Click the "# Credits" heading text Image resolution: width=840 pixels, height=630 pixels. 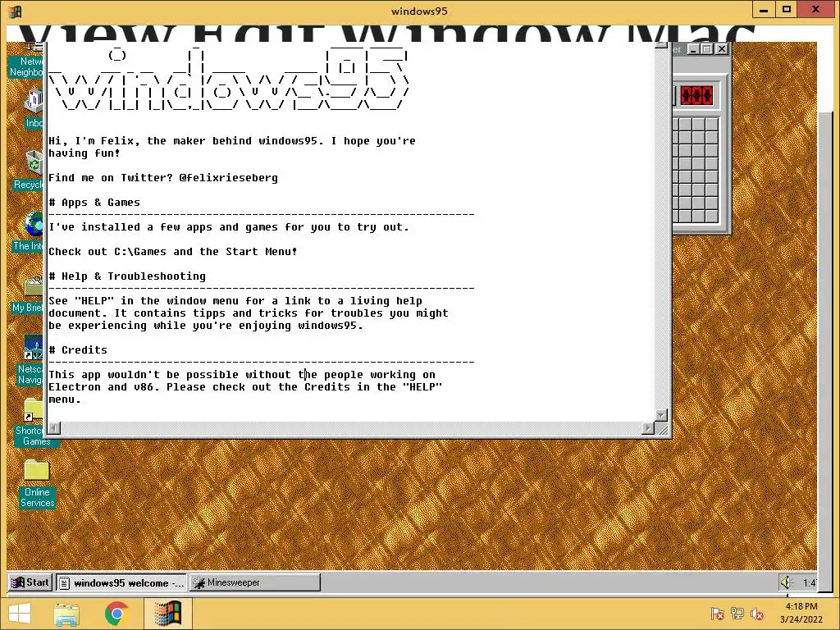coord(78,350)
